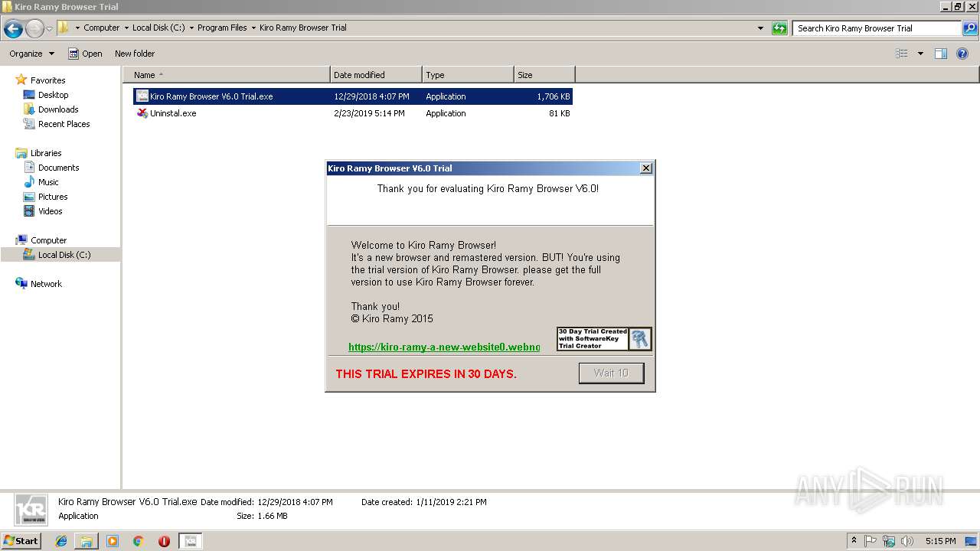Click the search magnifier icon
The width and height of the screenshot is (980, 551).
click(x=970, y=28)
